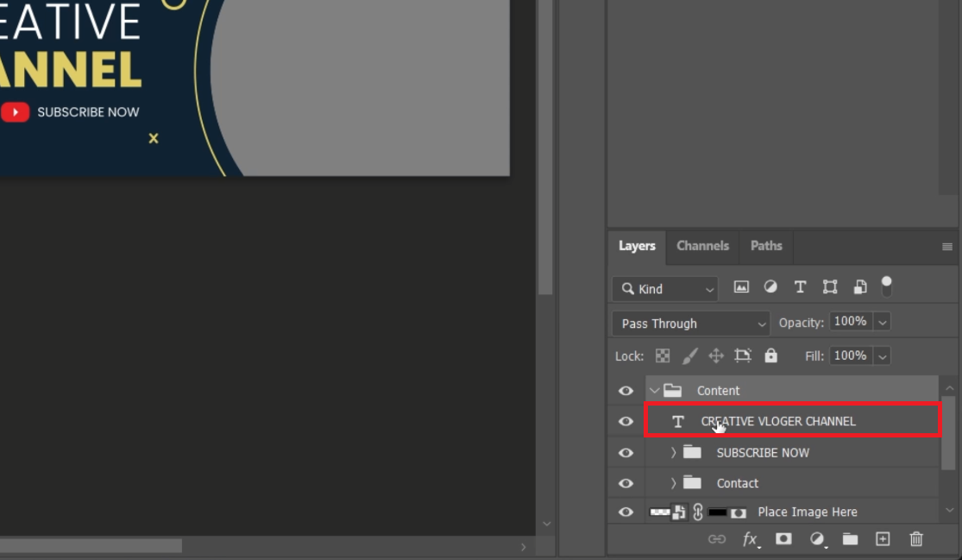The width and height of the screenshot is (962, 560).
Task: Hide CREATIVE VLOGER CHANNEL layer
Action: point(626,421)
